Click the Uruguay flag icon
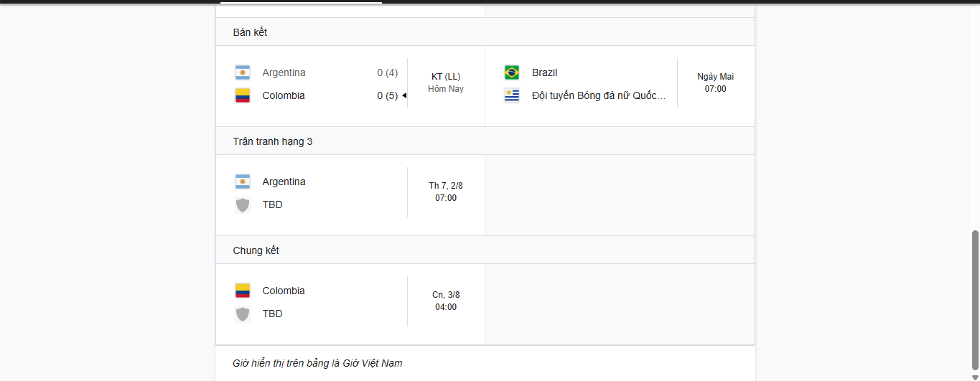 [x=512, y=95]
